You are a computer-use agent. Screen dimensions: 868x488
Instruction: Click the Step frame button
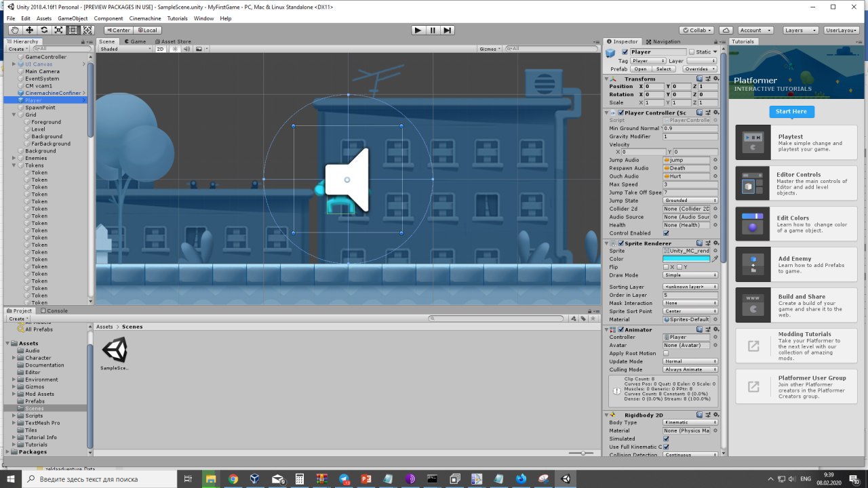tap(448, 30)
